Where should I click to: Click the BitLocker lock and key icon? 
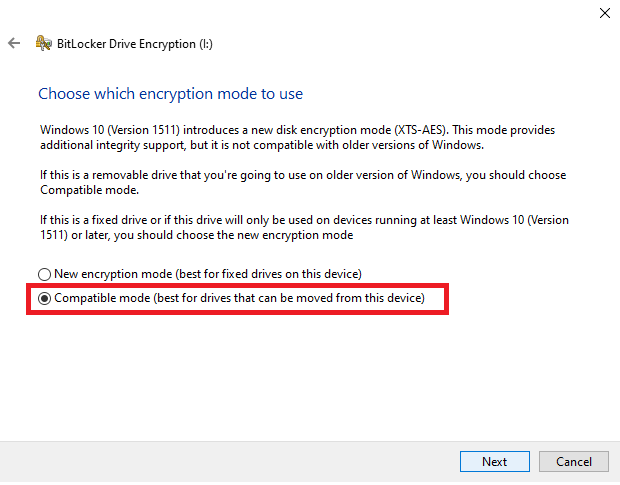point(43,44)
